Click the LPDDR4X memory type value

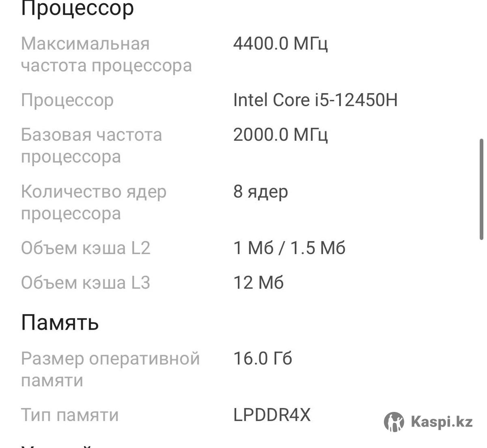click(x=272, y=415)
